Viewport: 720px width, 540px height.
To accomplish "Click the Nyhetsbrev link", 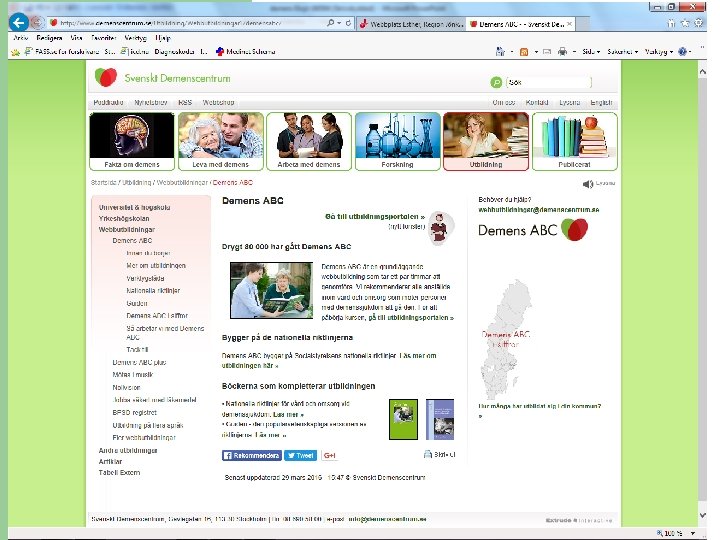I will pyautogui.click(x=151, y=102).
